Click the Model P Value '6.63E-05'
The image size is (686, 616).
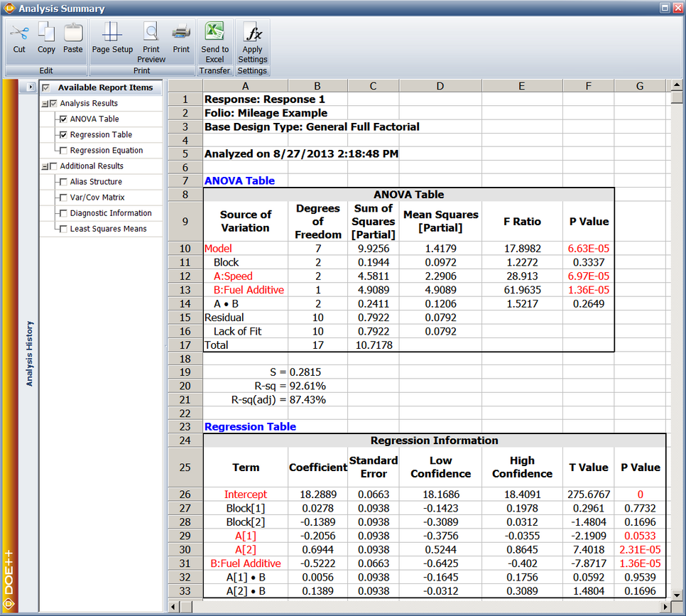[589, 249]
